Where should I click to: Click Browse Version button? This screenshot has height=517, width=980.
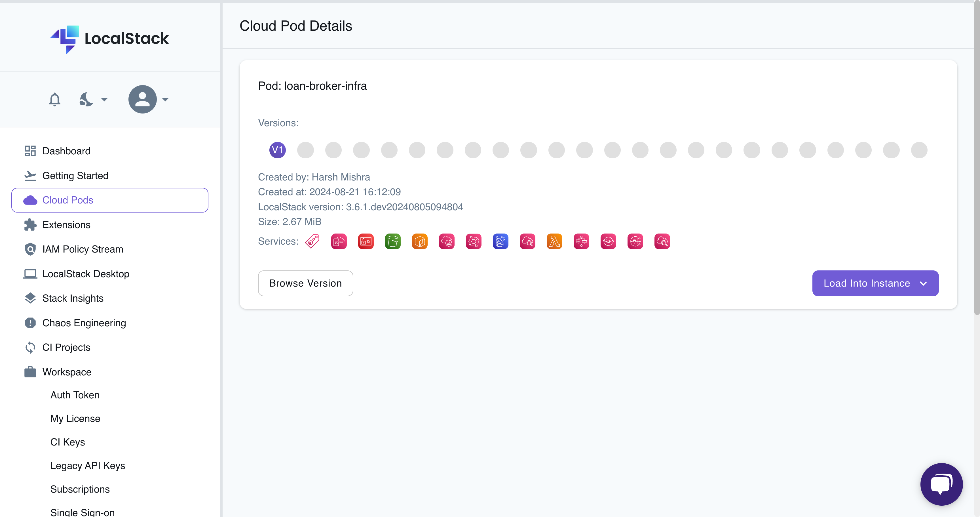point(305,283)
